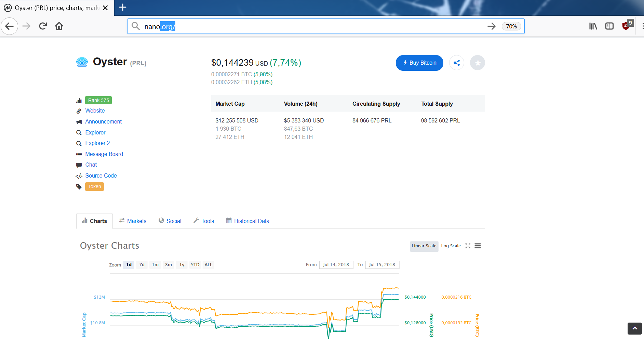Screen dimensions: 644x339
Task: Open the Announcement link
Action: 104,122
